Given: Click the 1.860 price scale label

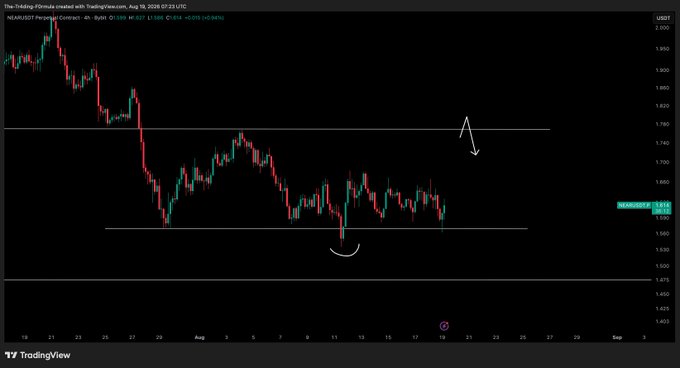Looking at the screenshot, I should point(662,88).
